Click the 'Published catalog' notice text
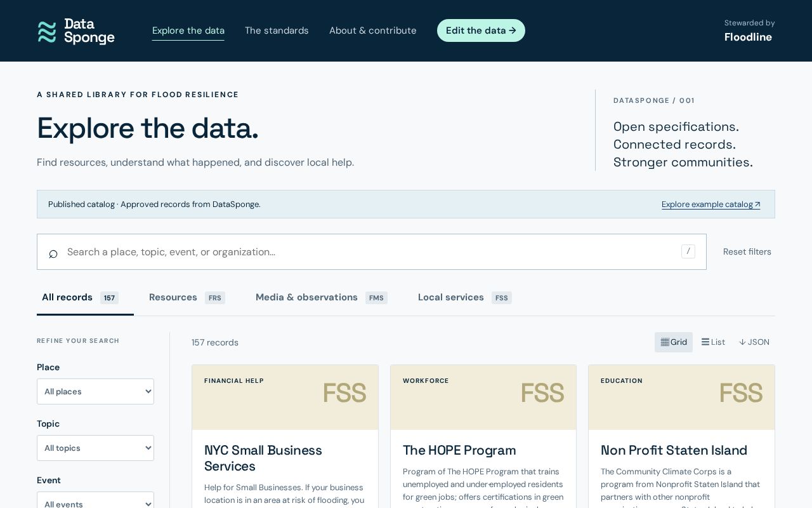The width and height of the screenshot is (812, 508). (x=154, y=204)
